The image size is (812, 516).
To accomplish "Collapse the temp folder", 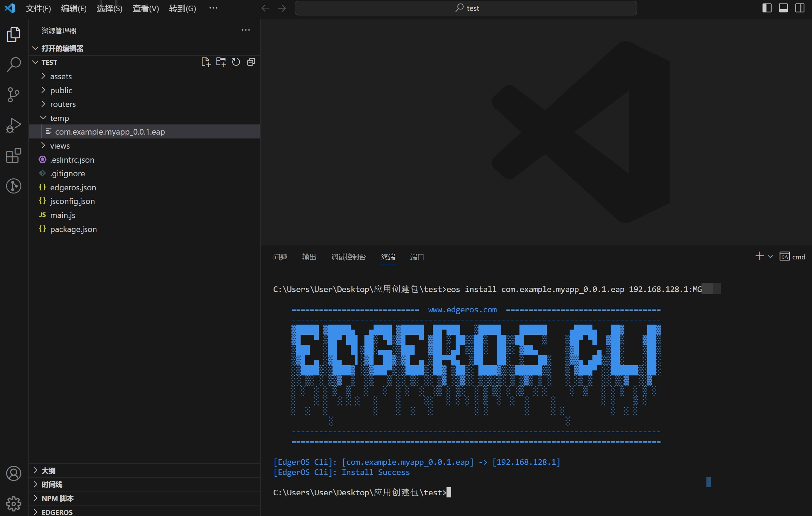I will (59, 118).
